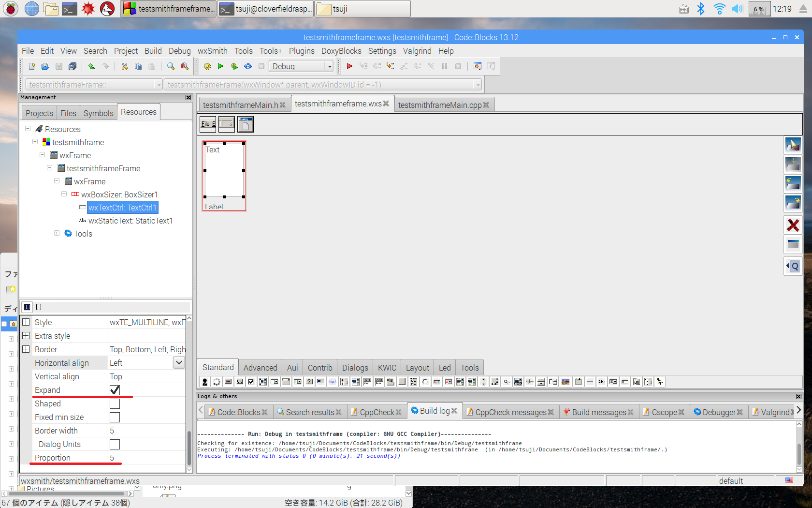Pick the question-mark help button in palette
The height and width of the screenshot is (508, 812).
tap(309, 382)
